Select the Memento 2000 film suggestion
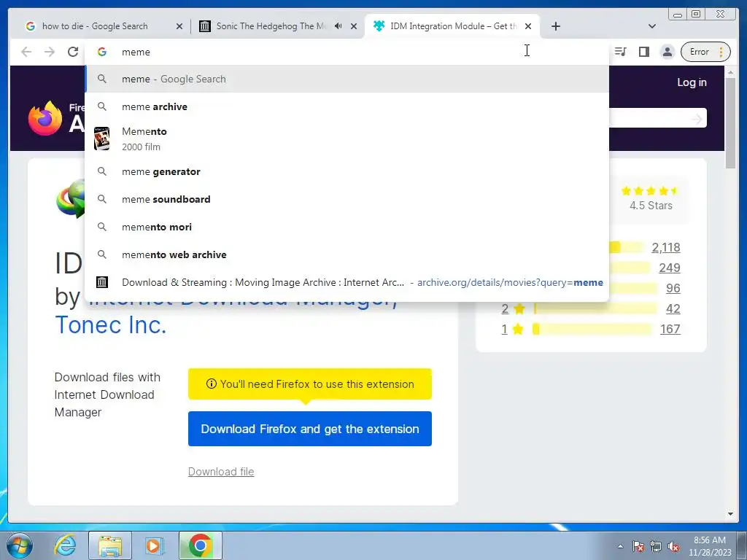 (x=347, y=139)
